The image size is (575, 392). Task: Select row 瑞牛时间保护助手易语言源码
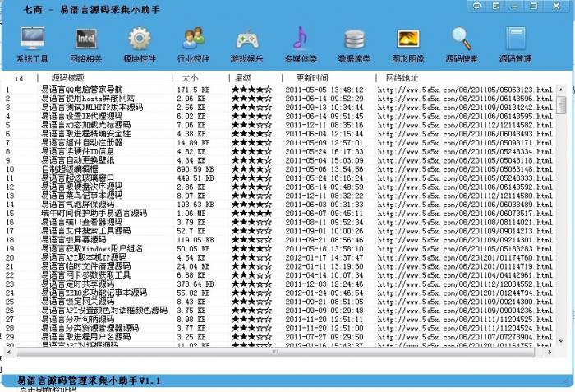[x=279, y=213]
